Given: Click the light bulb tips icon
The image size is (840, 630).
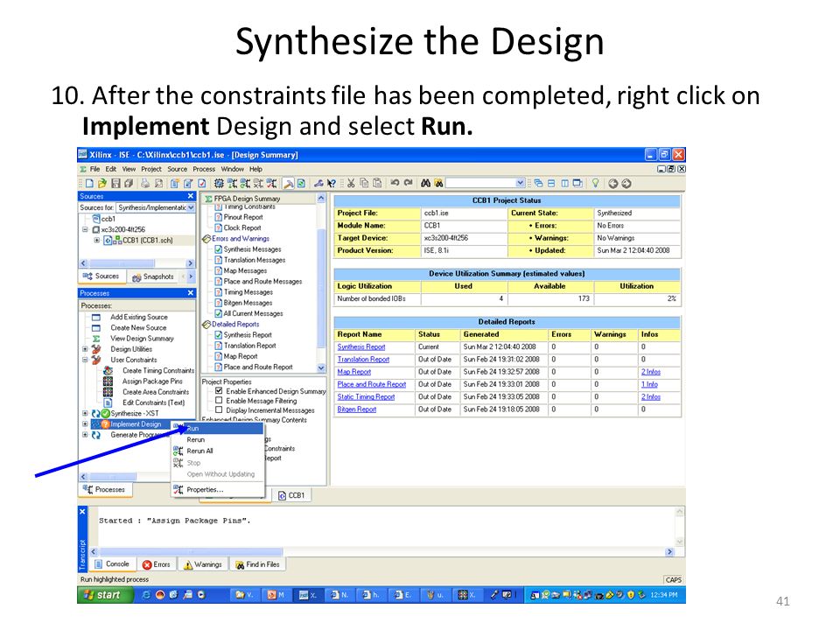Looking at the screenshot, I should (595, 183).
